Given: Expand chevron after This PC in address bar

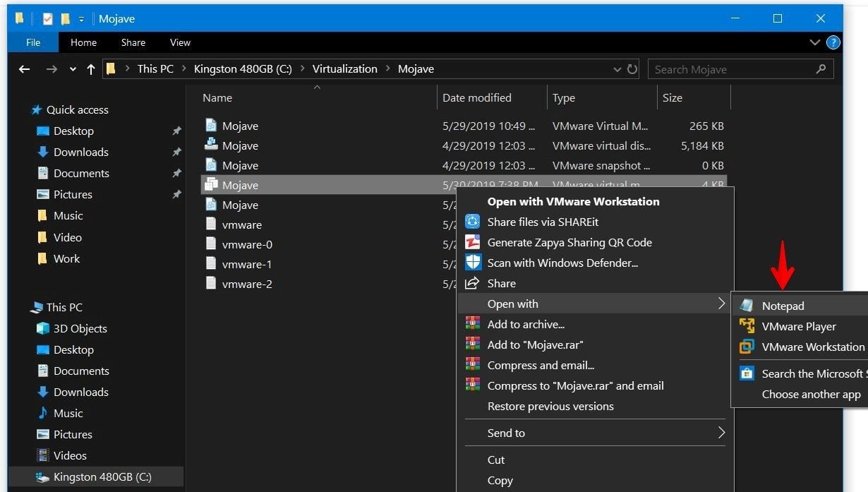Looking at the screenshot, I should (183, 69).
